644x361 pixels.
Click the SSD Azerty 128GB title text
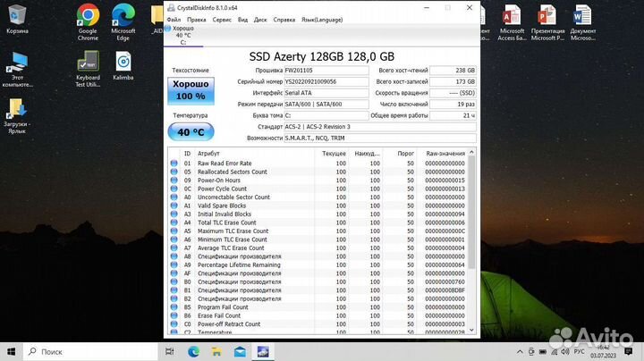coord(322,56)
